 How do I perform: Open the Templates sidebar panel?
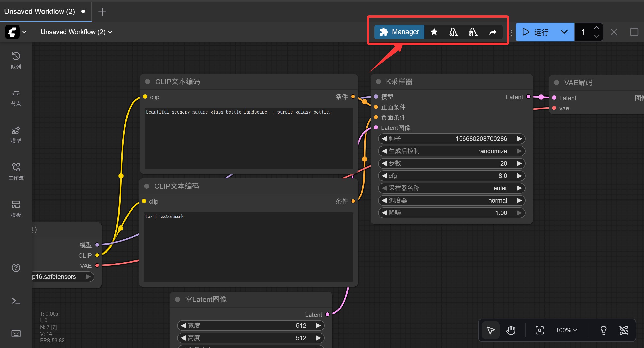coord(16,209)
